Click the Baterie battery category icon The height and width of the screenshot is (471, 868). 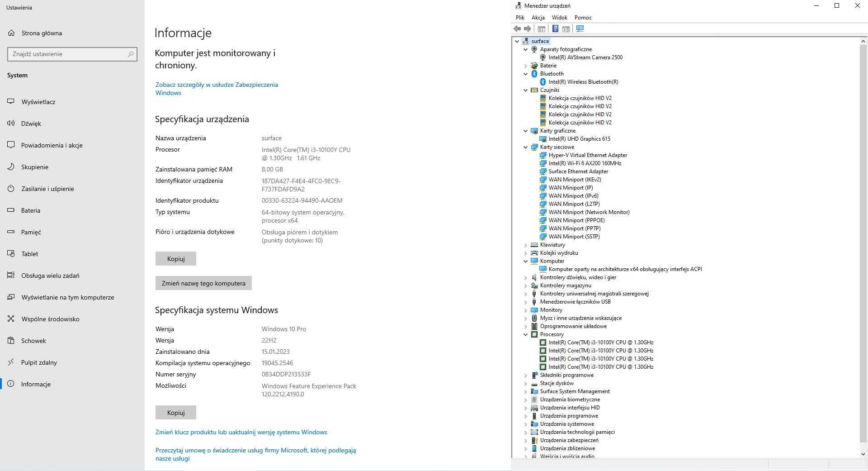point(534,66)
